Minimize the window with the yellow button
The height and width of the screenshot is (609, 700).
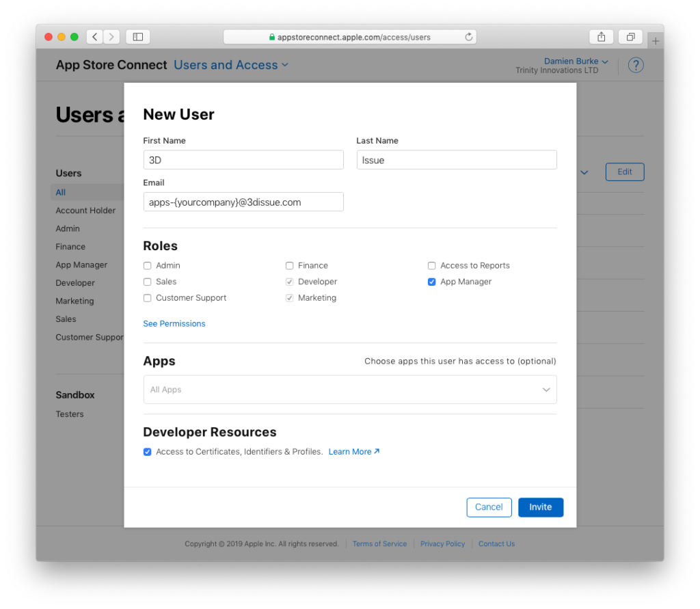point(62,37)
